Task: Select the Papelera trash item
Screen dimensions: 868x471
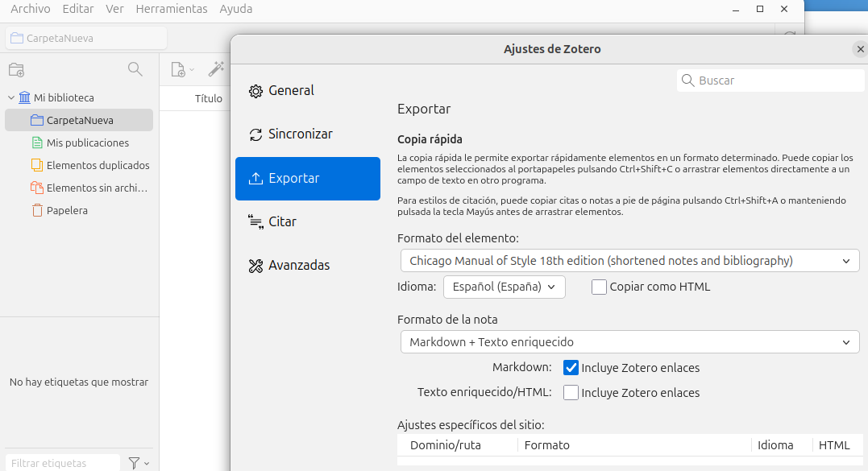Action: (x=67, y=210)
